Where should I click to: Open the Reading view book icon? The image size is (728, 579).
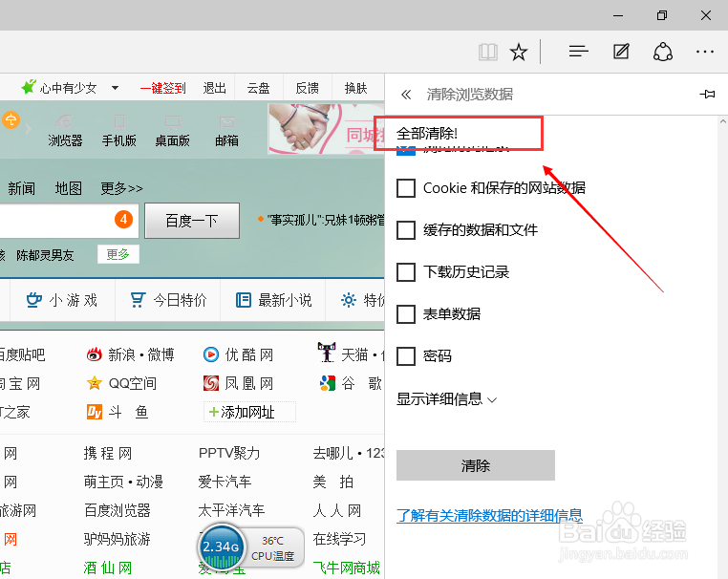488,52
